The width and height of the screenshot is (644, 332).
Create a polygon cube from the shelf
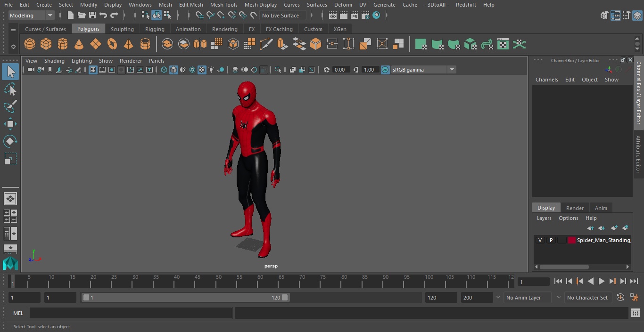pos(46,44)
